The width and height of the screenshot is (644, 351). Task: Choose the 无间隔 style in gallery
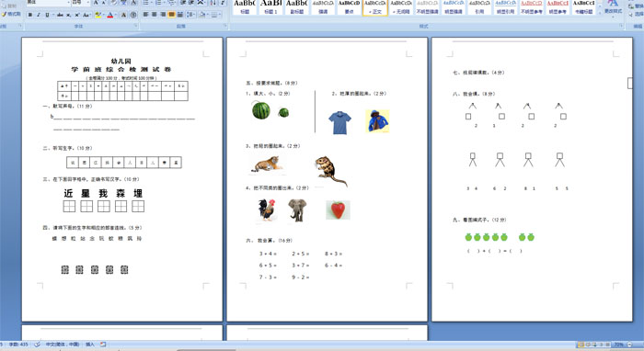(401, 7)
